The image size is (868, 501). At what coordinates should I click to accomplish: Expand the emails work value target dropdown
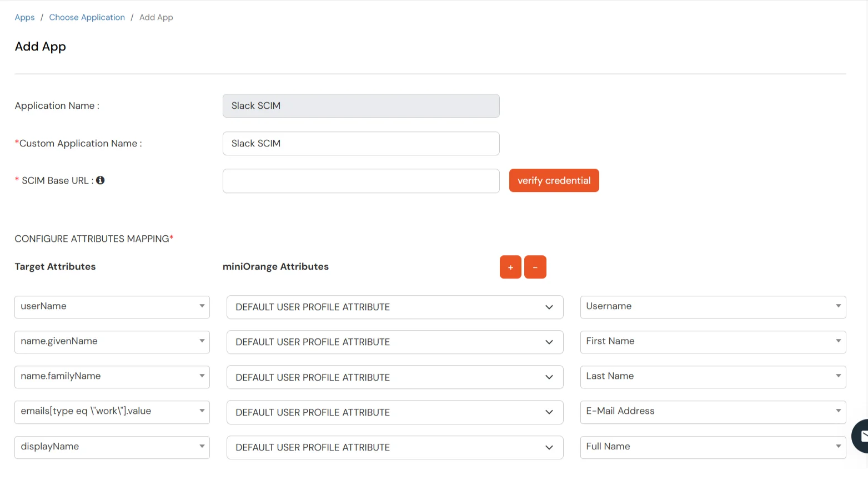point(112,412)
